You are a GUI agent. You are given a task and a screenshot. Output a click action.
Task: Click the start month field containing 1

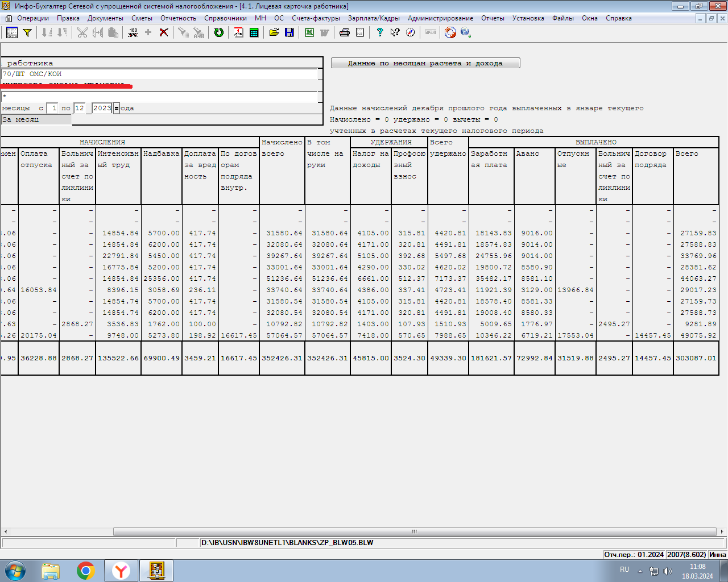click(x=52, y=108)
